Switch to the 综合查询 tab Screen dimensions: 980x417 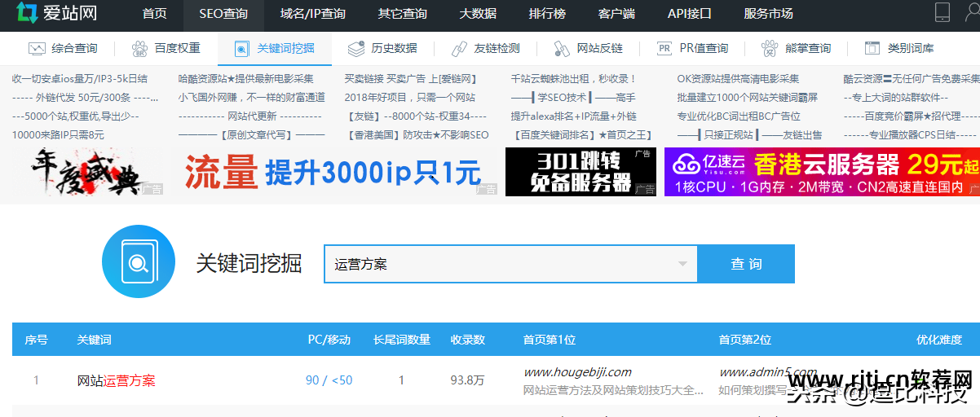click(64, 48)
